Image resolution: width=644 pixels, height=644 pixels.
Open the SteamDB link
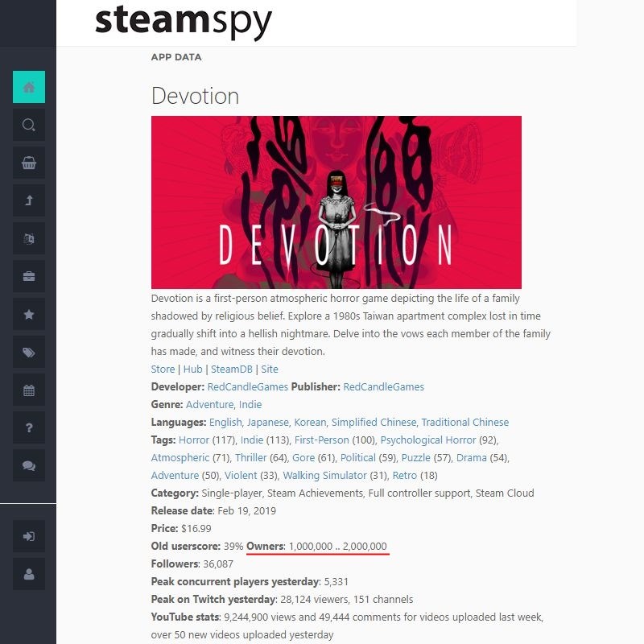point(232,369)
